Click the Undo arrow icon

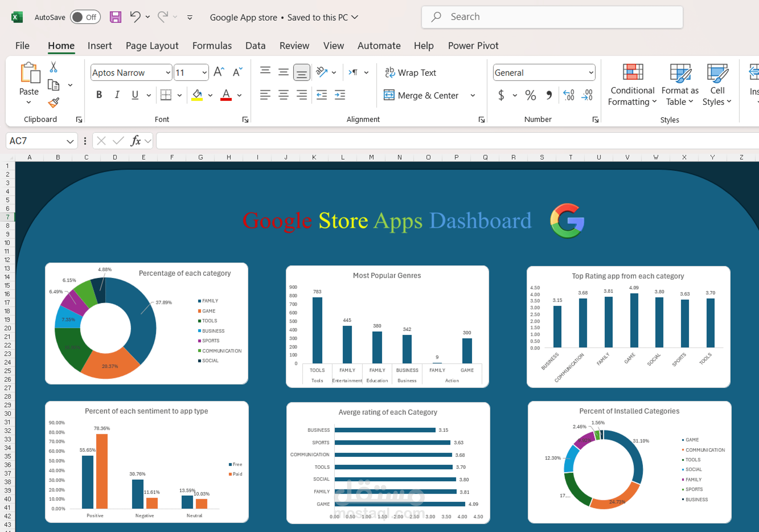[135, 16]
